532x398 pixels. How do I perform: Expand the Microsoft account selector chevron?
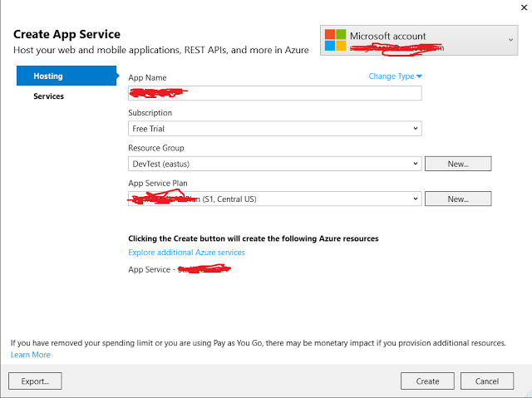pos(510,40)
